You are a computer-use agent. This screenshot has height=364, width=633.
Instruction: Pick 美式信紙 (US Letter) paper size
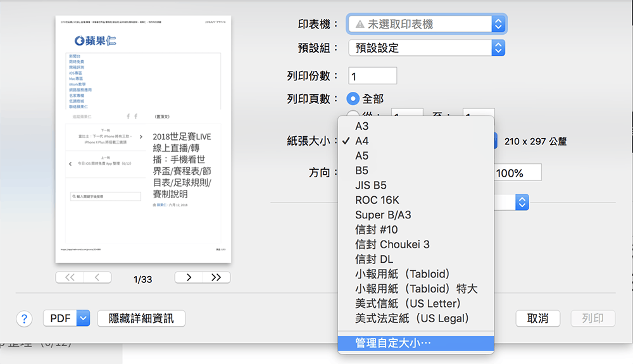click(407, 304)
